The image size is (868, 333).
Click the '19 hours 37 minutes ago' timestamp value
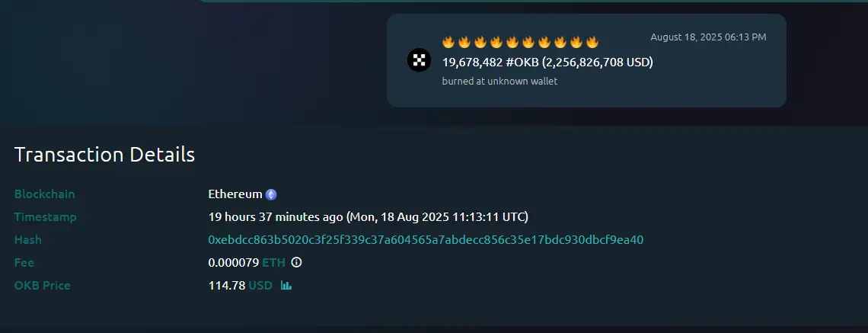(x=276, y=217)
